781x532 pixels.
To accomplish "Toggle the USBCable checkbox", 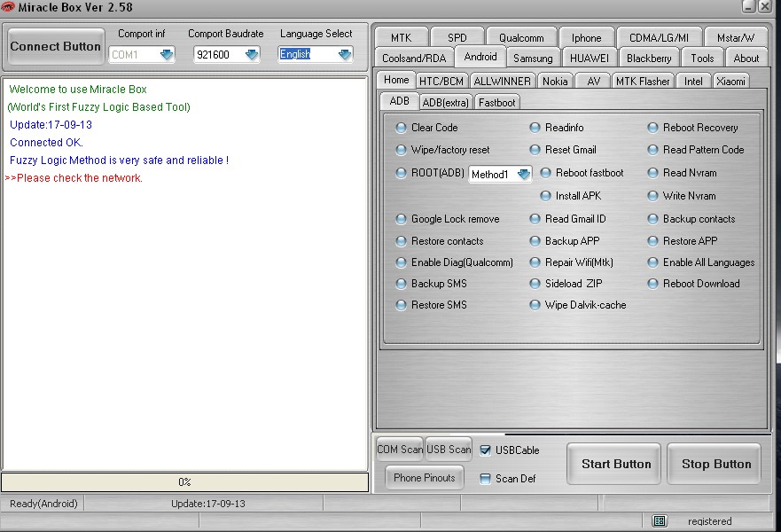I will tap(485, 450).
